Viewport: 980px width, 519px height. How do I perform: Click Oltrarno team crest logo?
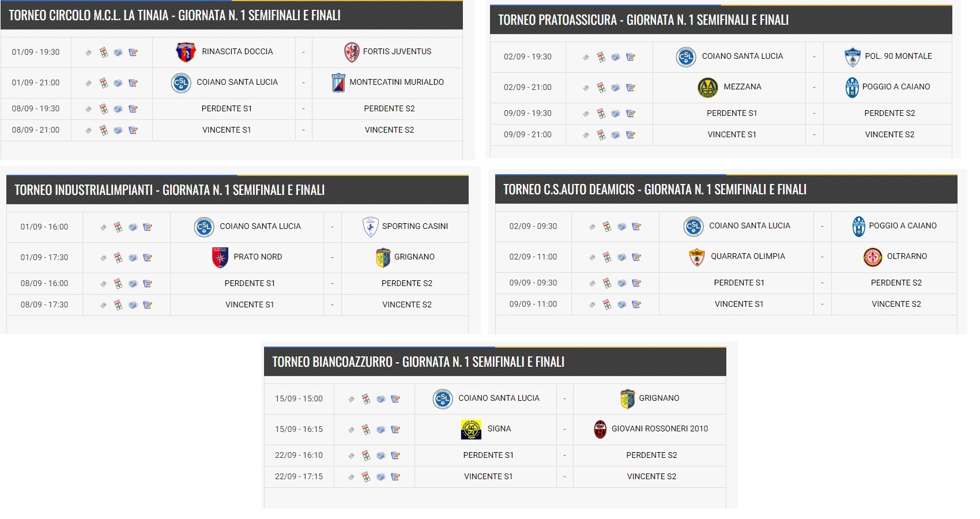click(873, 257)
